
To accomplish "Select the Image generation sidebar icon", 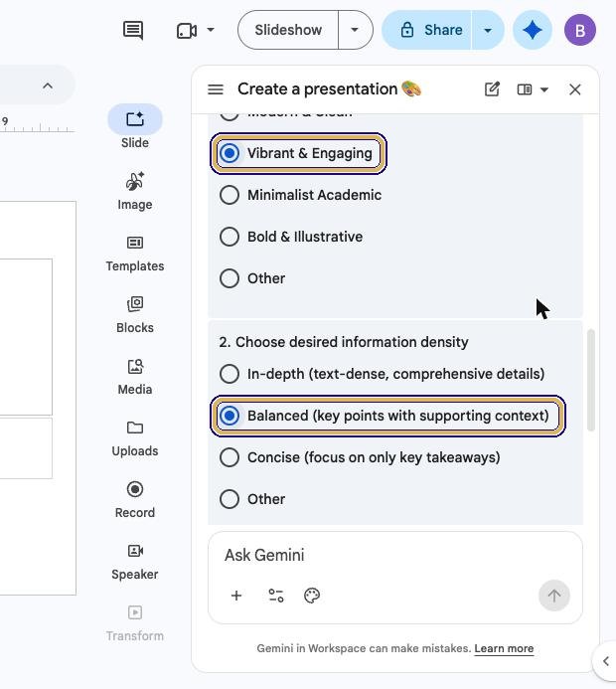I will (x=135, y=191).
